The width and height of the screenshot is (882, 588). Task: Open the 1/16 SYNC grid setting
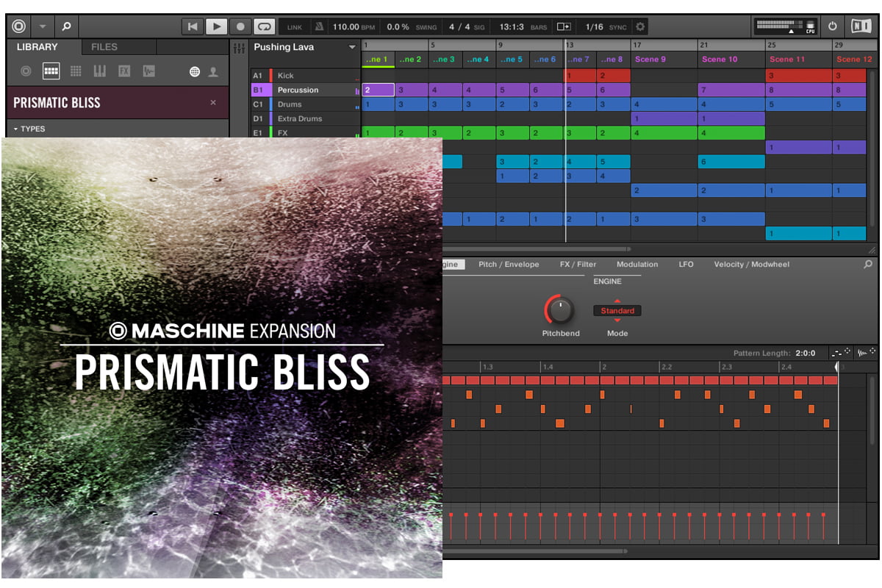pos(606,27)
